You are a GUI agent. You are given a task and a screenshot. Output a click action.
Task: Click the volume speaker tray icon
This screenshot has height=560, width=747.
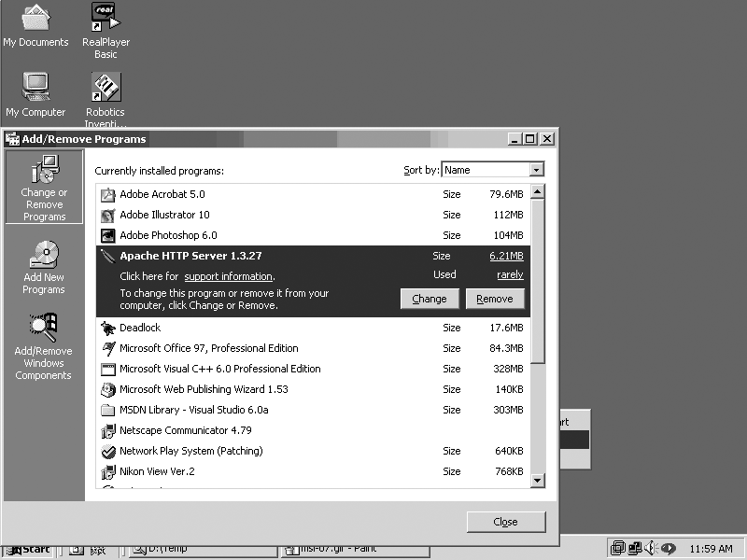(x=651, y=548)
